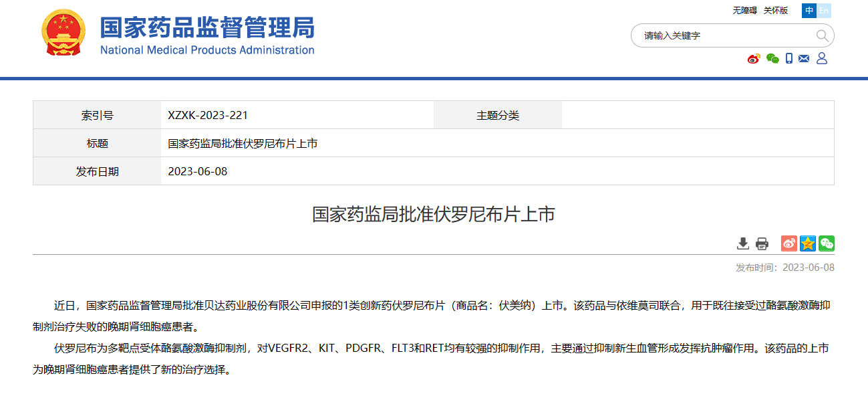Image resolution: width=868 pixels, height=402 pixels.
Task: Click the English name National Medical Products Administration
Action: 207,50
